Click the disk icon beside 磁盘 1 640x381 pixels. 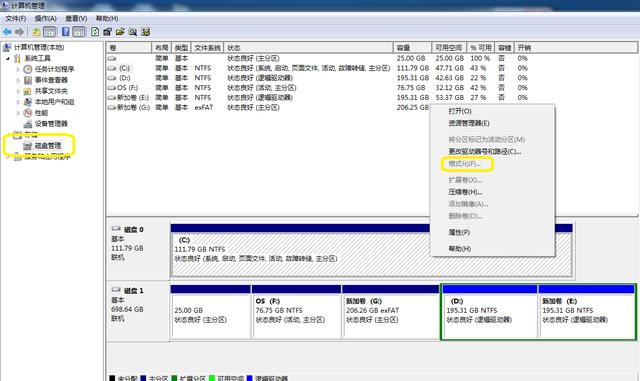116,290
